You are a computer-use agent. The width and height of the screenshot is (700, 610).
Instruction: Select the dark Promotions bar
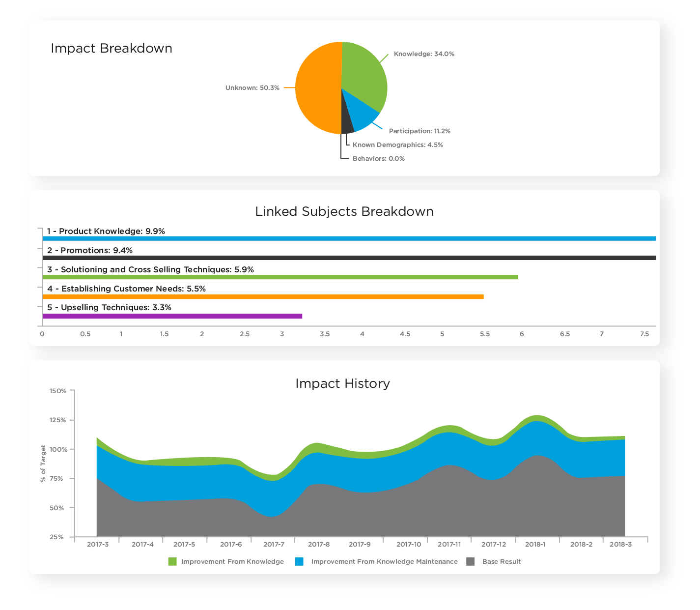coord(349,258)
